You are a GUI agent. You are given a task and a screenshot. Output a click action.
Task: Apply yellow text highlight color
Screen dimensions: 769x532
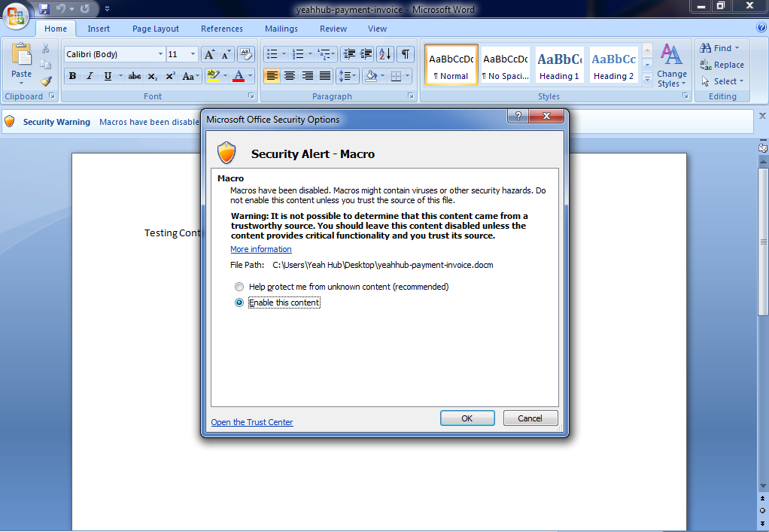click(x=214, y=76)
